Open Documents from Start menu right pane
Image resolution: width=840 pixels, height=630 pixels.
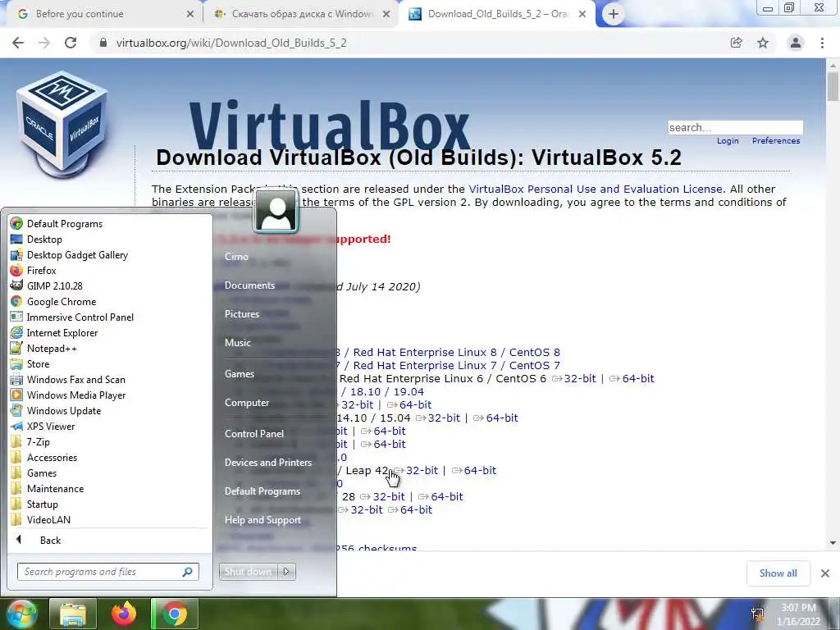(x=249, y=285)
